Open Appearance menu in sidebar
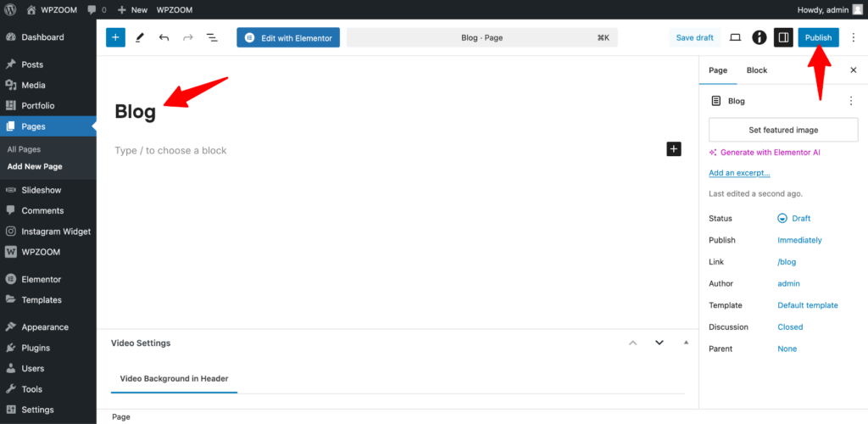The image size is (868, 424). tap(45, 326)
